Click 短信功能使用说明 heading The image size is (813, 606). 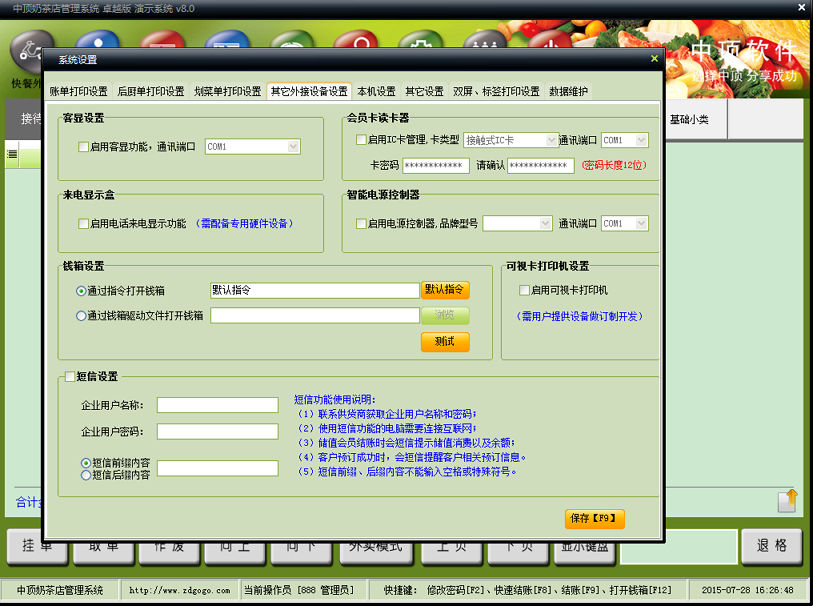(334, 399)
